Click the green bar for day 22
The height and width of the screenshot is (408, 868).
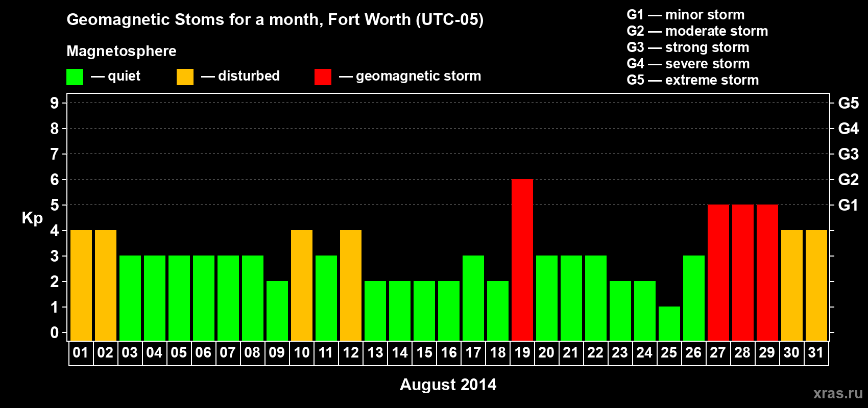pyautogui.click(x=596, y=298)
